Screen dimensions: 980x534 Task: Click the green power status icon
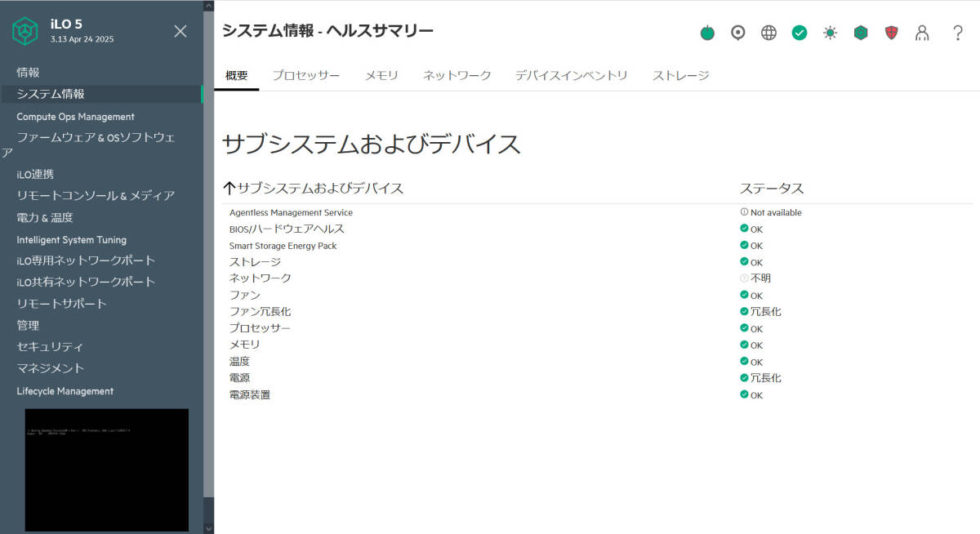[707, 33]
